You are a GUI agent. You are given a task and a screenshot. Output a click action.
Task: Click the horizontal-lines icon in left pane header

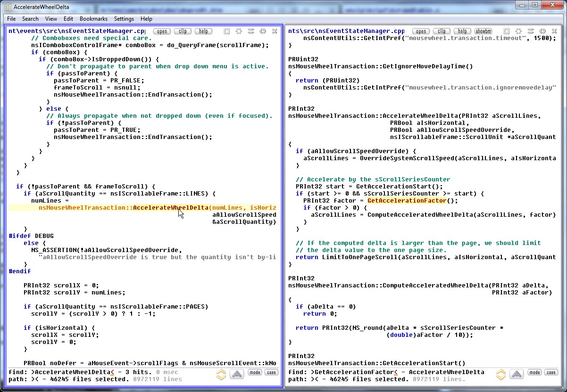tap(251, 31)
